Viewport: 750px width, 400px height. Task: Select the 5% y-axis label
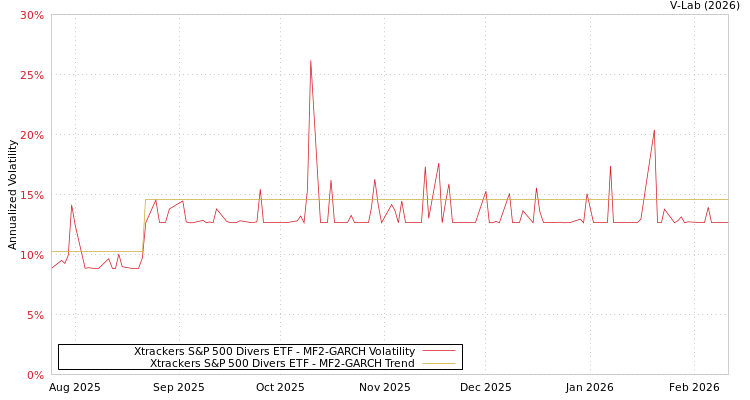(35, 315)
